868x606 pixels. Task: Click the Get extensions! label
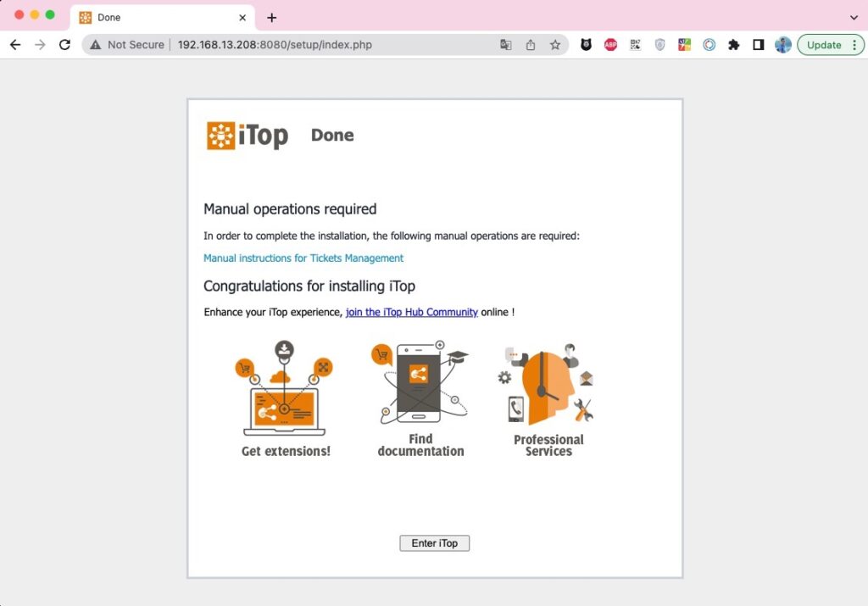pos(286,451)
